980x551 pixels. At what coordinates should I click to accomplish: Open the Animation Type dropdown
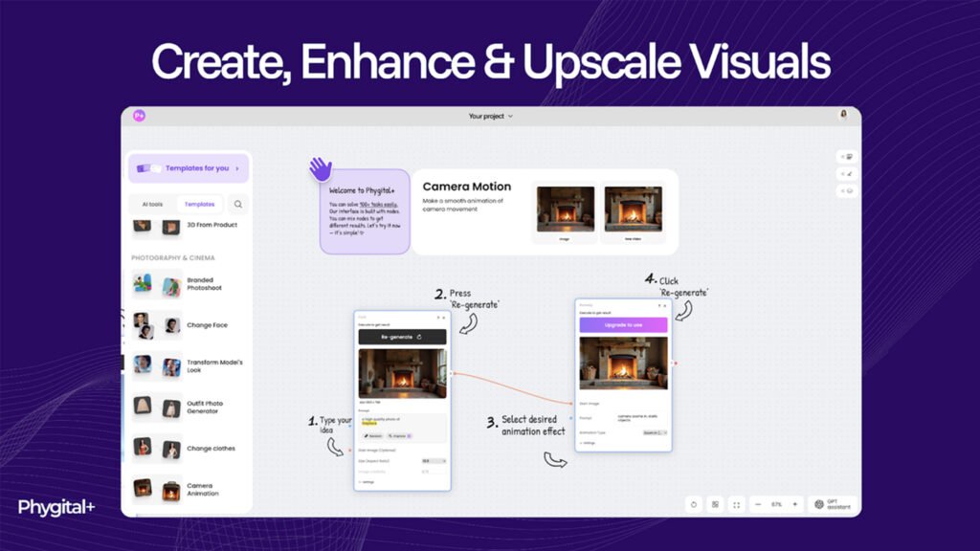coord(656,432)
